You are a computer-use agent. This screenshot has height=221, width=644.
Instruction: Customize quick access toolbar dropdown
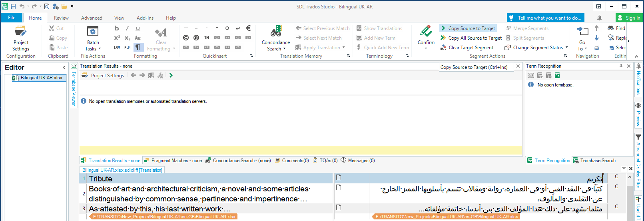72,6
